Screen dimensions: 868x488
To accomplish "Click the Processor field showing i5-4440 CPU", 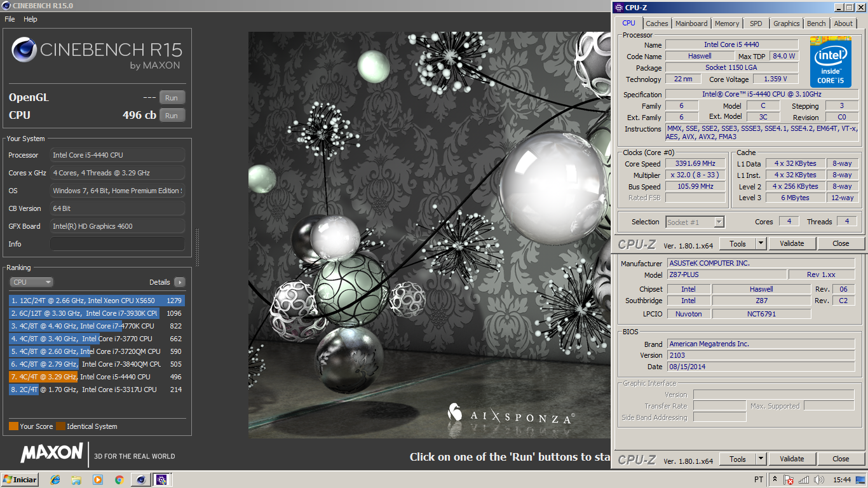I will [118, 155].
